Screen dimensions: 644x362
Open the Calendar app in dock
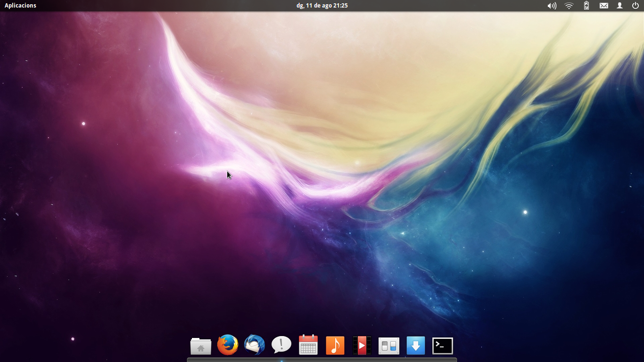click(x=308, y=345)
